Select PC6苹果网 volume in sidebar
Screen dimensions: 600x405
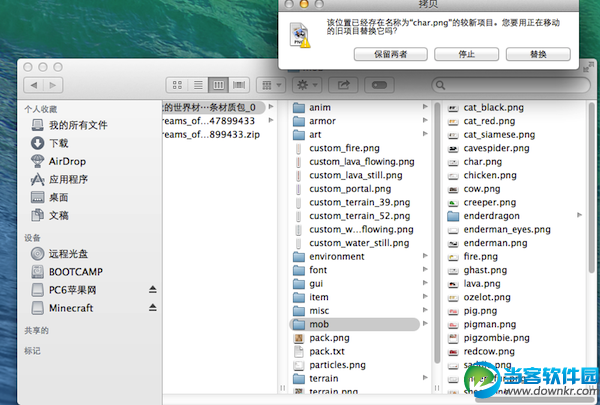[x=64, y=290]
